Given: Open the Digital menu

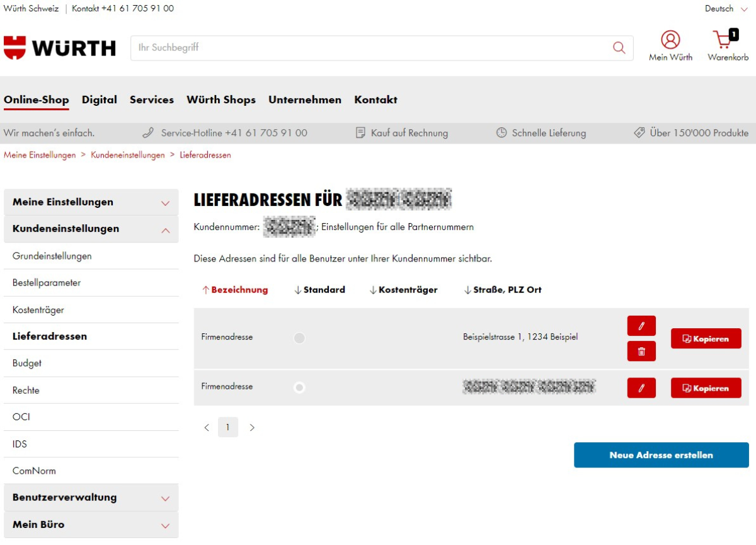Looking at the screenshot, I should tap(100, 100).
